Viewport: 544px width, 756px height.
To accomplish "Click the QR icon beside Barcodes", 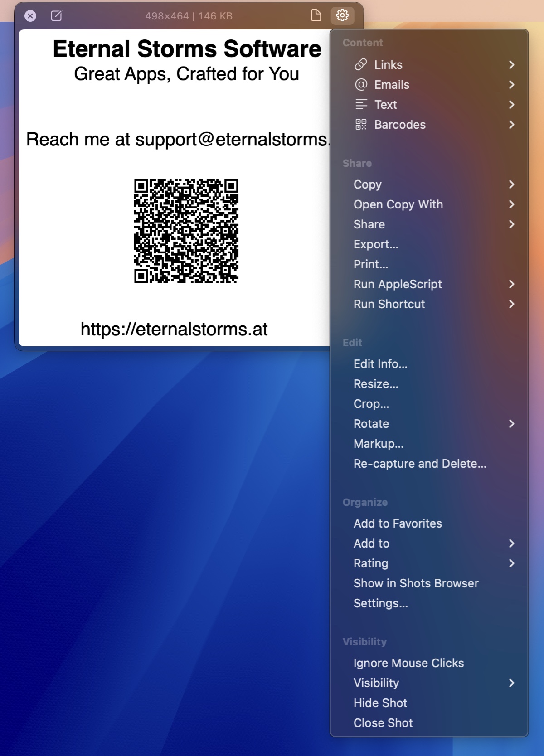I will click(361, 125).
